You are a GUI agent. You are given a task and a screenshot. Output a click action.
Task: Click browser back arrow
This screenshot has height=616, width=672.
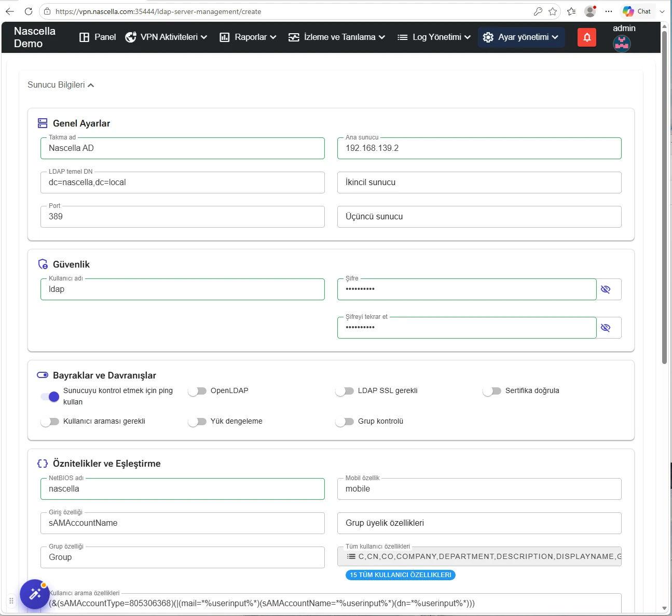(10, 11)
